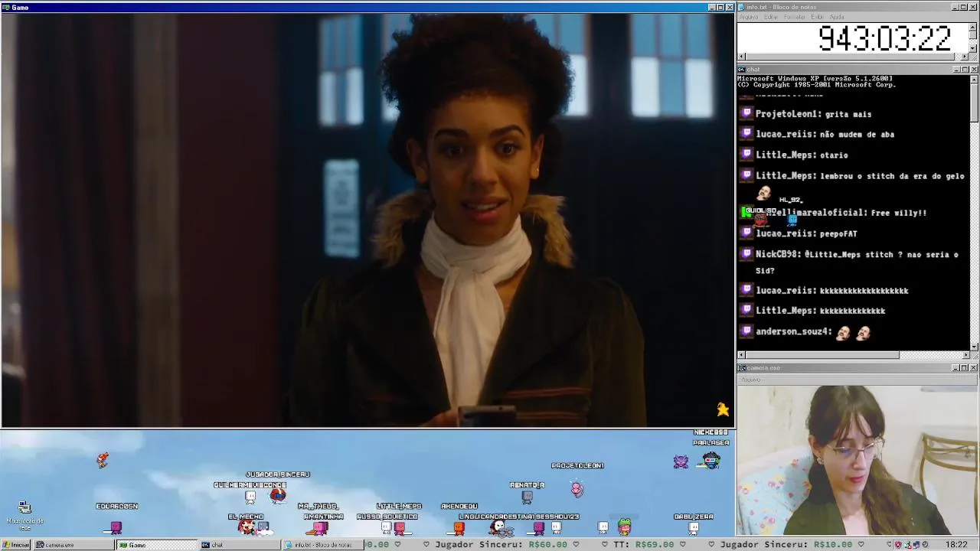Image resolution: width=980 pixels, height=551 pixels.
Task: Open the Editar menu in Bloco de notas
Action: [772, 17]
